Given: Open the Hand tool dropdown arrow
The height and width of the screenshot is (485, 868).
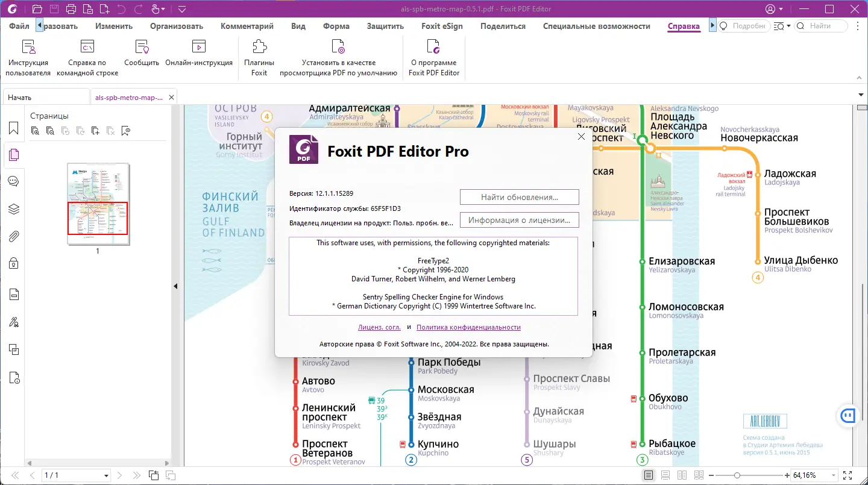Looking at the screenshot, I should coord(164,9).
